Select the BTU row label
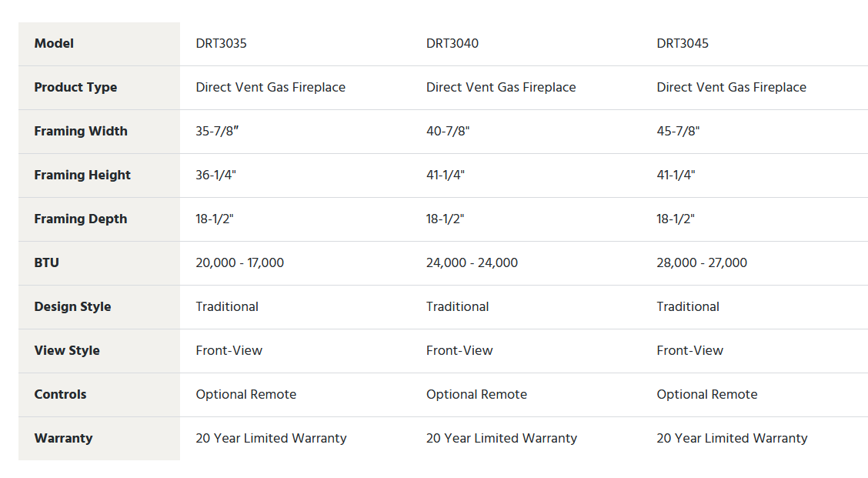The height and width of the screenshot is (478, 868). (x=46, y=262)
